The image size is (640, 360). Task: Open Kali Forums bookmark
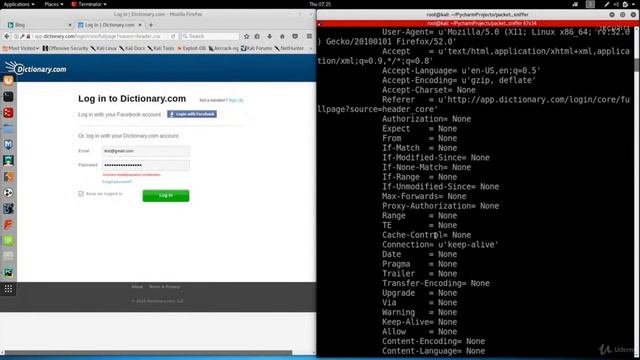point(256,48)
